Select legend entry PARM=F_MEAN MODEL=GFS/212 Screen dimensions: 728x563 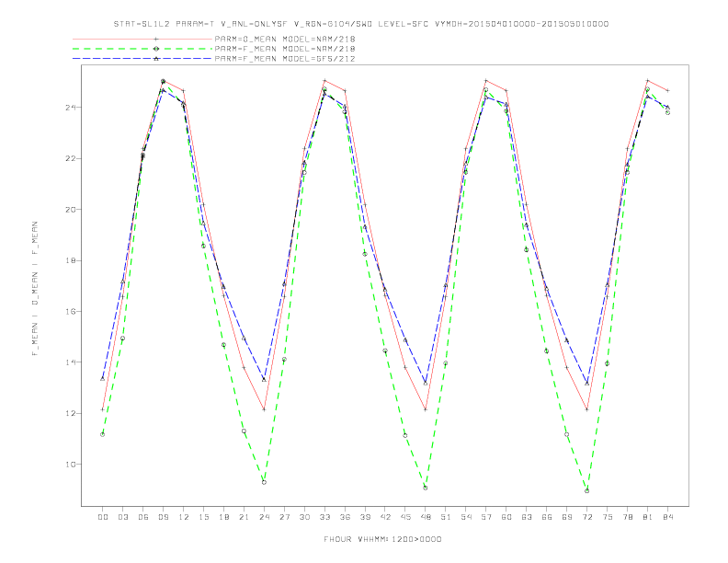click(285, 59)
